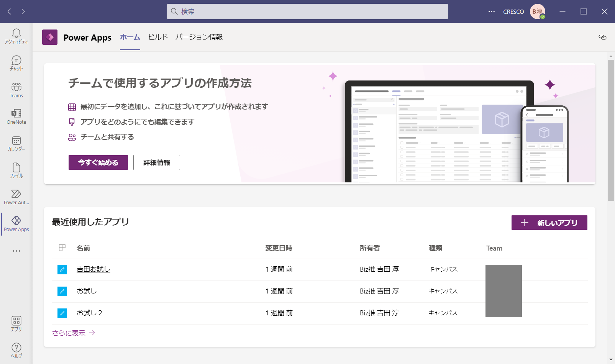615x364 pixels.
Task: Click the 今すぐ始める button
Action: click(98, 162)
